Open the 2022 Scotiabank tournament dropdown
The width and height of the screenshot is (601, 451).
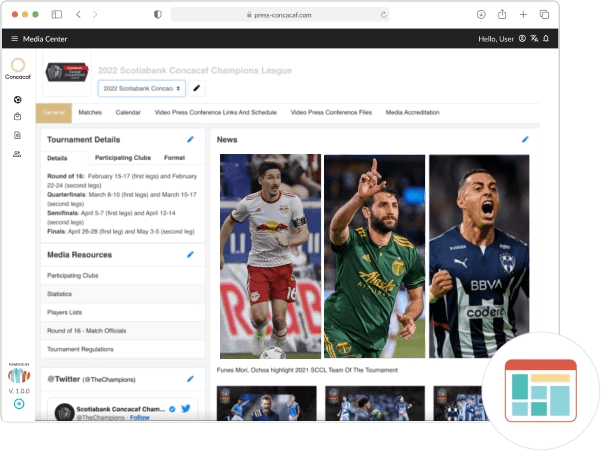pos(142,89)
